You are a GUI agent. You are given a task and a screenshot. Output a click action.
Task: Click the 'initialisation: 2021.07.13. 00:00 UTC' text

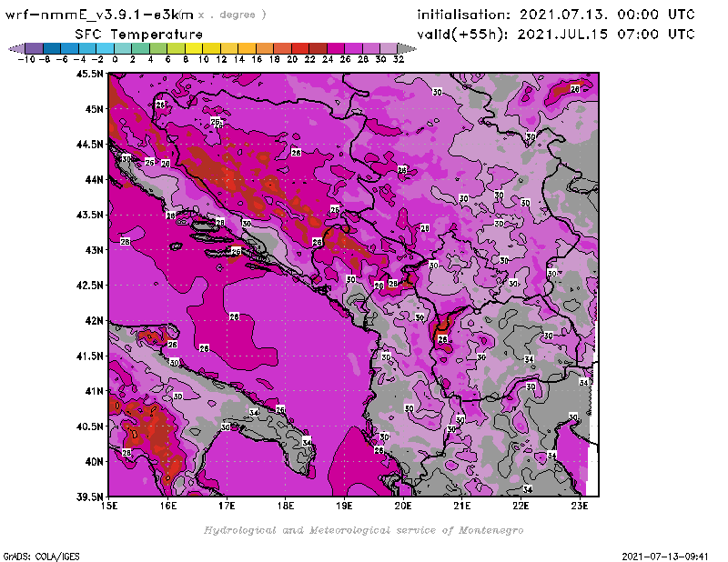click(556, 15)
